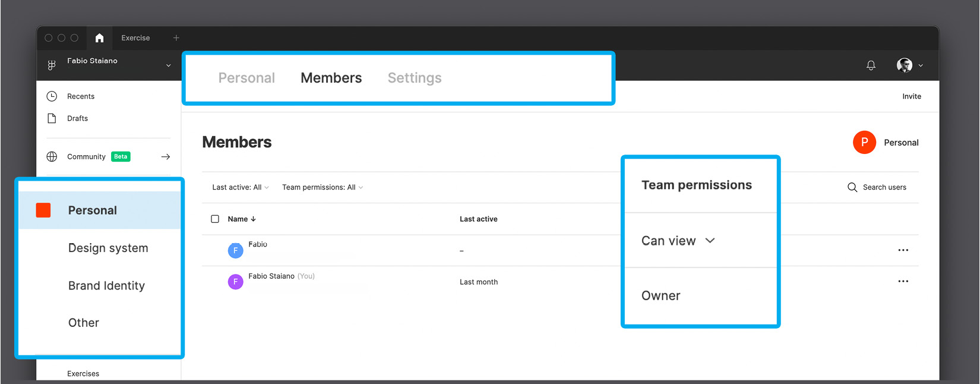Click Fabio Staiano's purple avatar
The image size is (980, 384).
pos(235,282)
